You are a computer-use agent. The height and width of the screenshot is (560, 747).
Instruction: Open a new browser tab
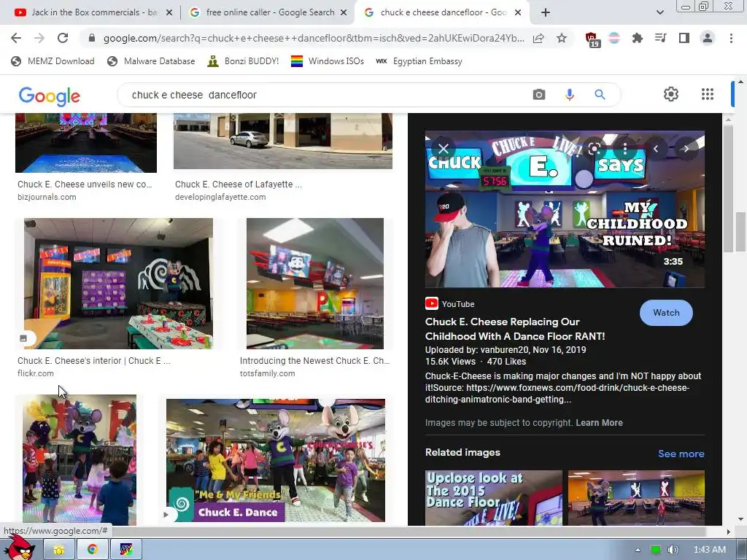pyautogui.click(x=546, y=12)
